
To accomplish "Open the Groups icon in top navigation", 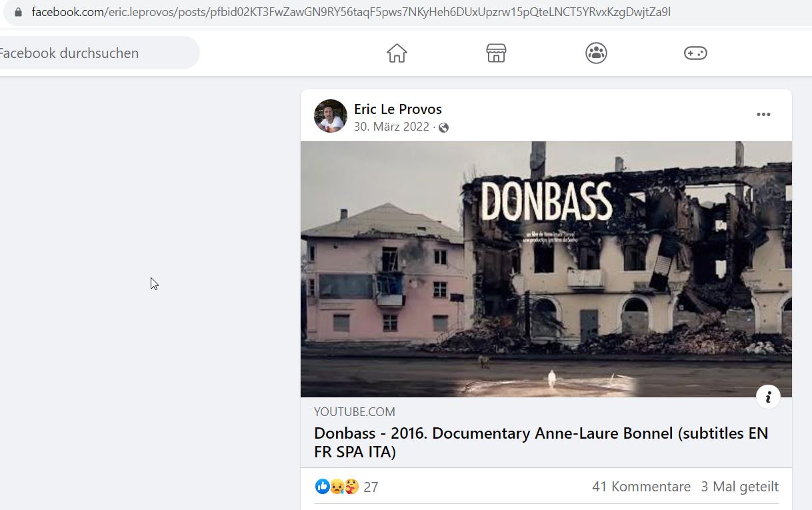I will point(596,53).
